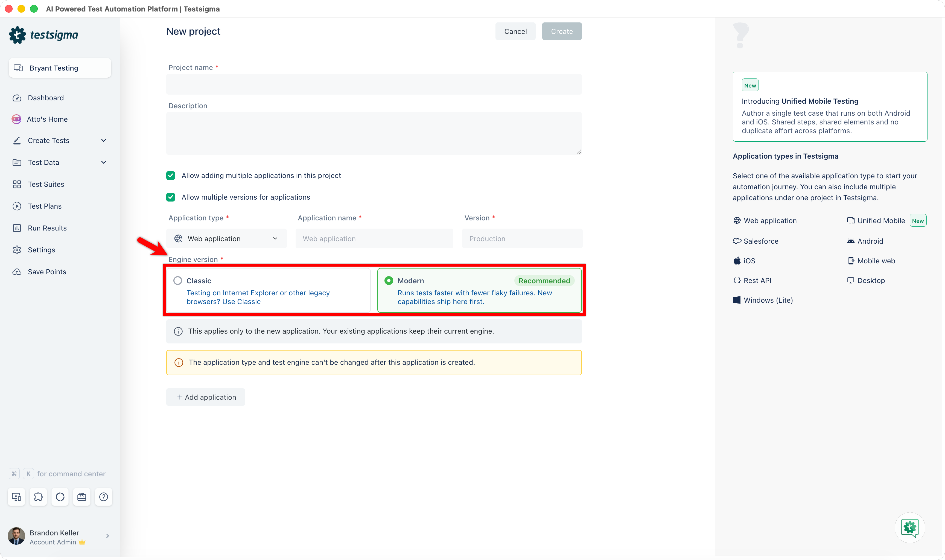Select the Classic engine radio button
945x560 pixels.
(178, 281)
